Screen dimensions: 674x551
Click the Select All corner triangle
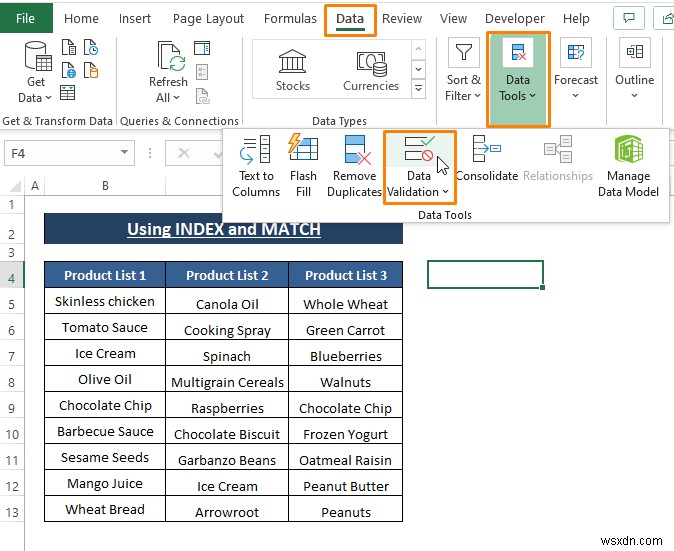coord(15,186)
